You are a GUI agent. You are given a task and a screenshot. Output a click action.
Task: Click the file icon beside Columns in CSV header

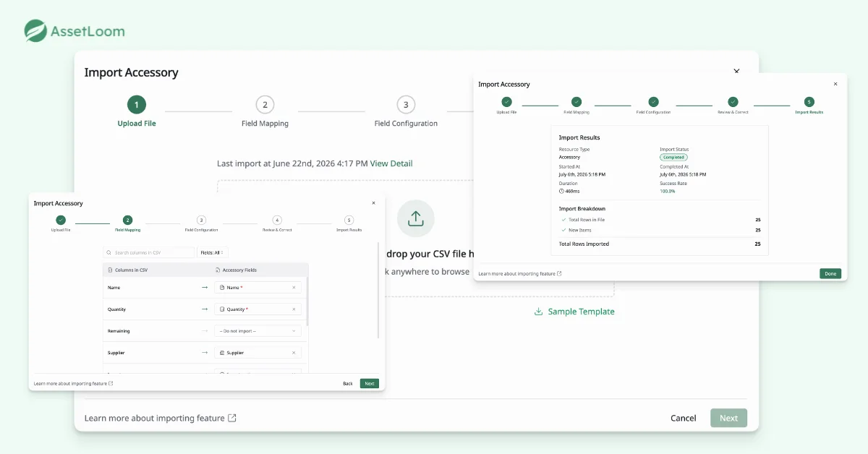click(110, 270)
